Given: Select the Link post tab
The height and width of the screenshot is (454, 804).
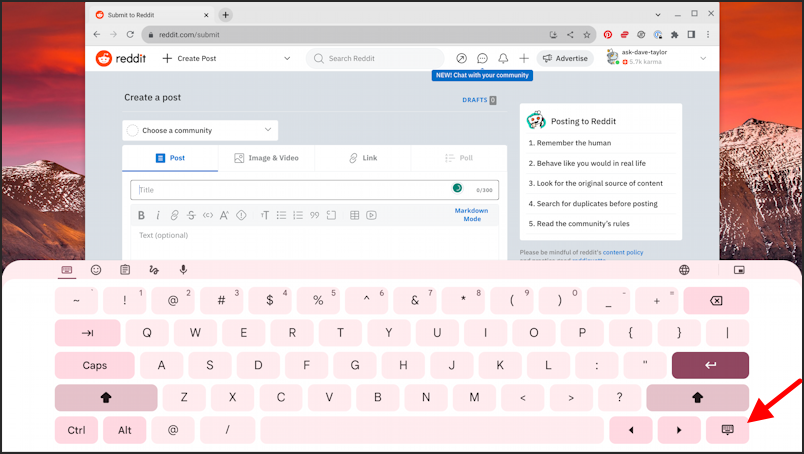Looking at the screenshot, I should (363, 158).
